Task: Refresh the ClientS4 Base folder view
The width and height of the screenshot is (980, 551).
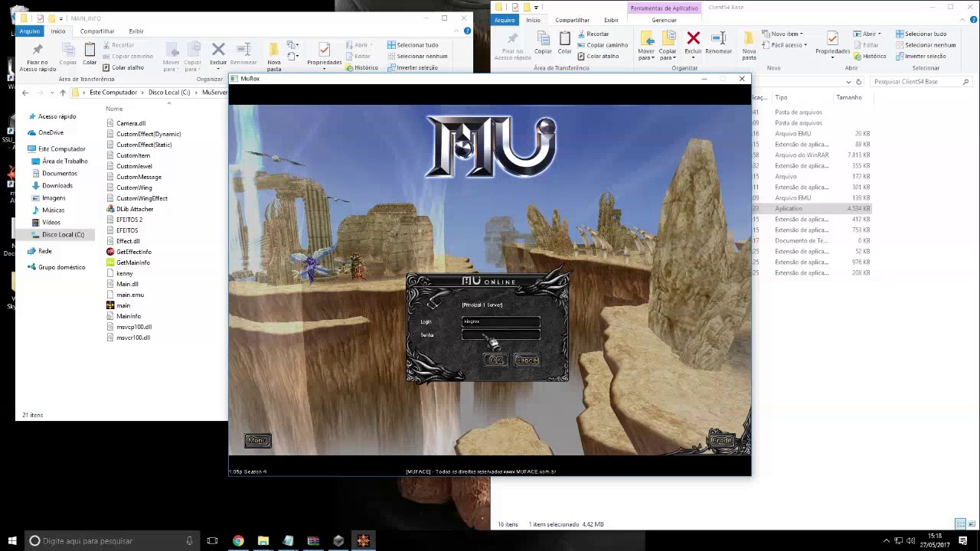Action: tap(858, 82)
